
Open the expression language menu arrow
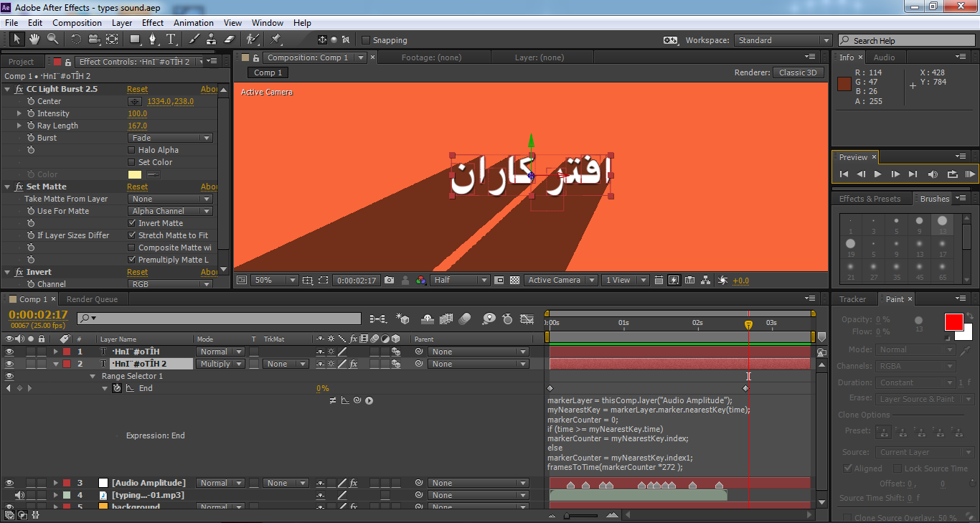click(x=369, y=400)
